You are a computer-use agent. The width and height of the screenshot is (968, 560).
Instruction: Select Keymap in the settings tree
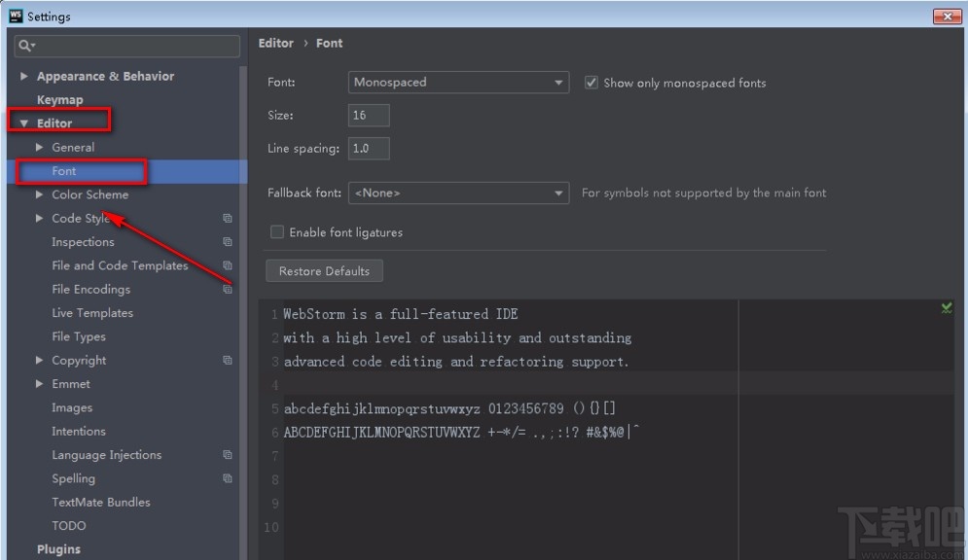coord(59,100)
